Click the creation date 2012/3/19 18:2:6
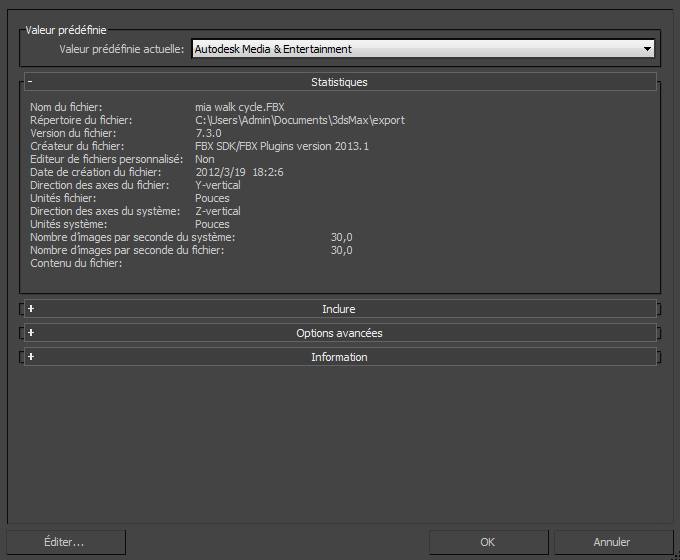This screenshot has width=680, height=560. pos(239,172)
